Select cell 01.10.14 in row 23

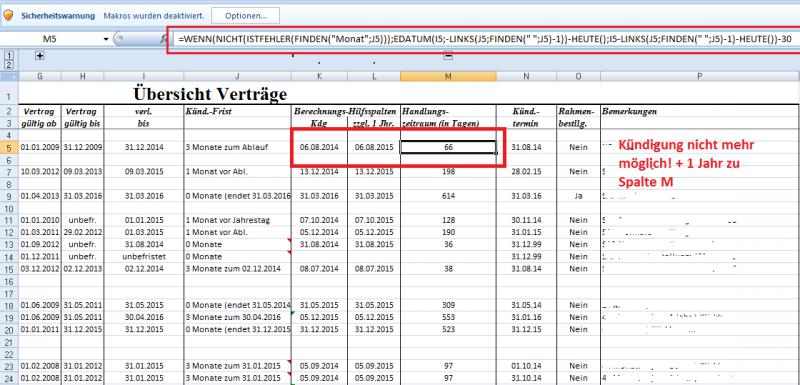point(526,366)
